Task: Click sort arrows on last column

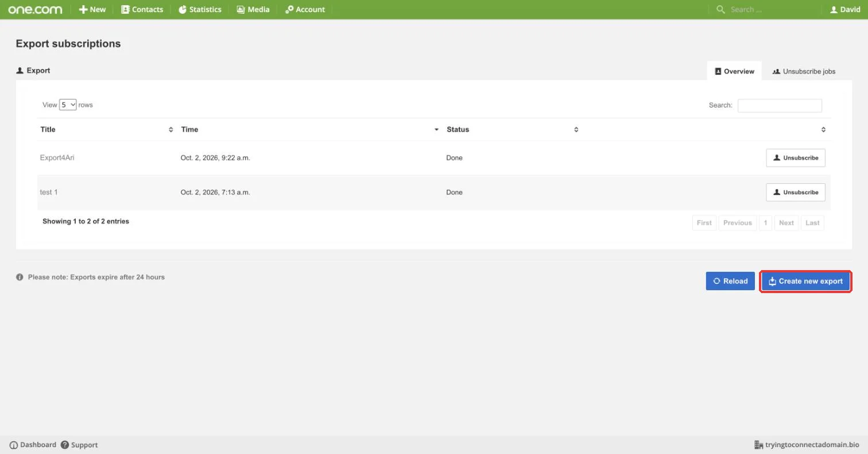Action: tap(823, 129)
